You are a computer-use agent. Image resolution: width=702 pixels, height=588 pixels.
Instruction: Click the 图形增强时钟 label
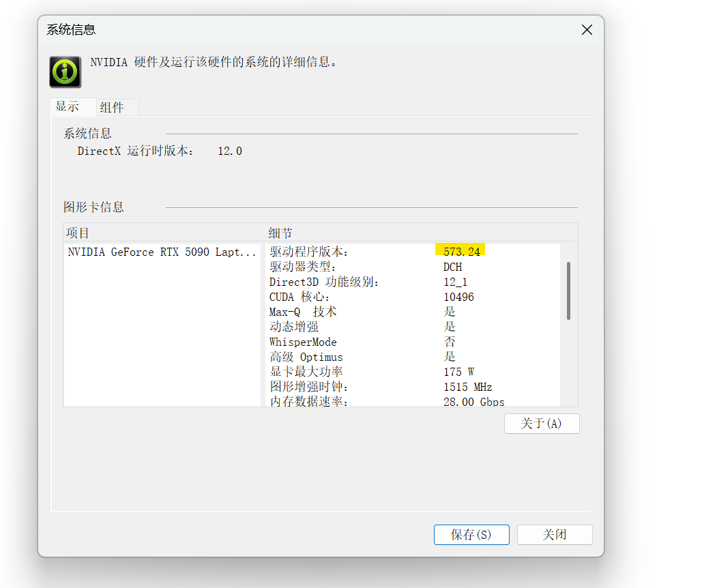[x=309, y=387]
